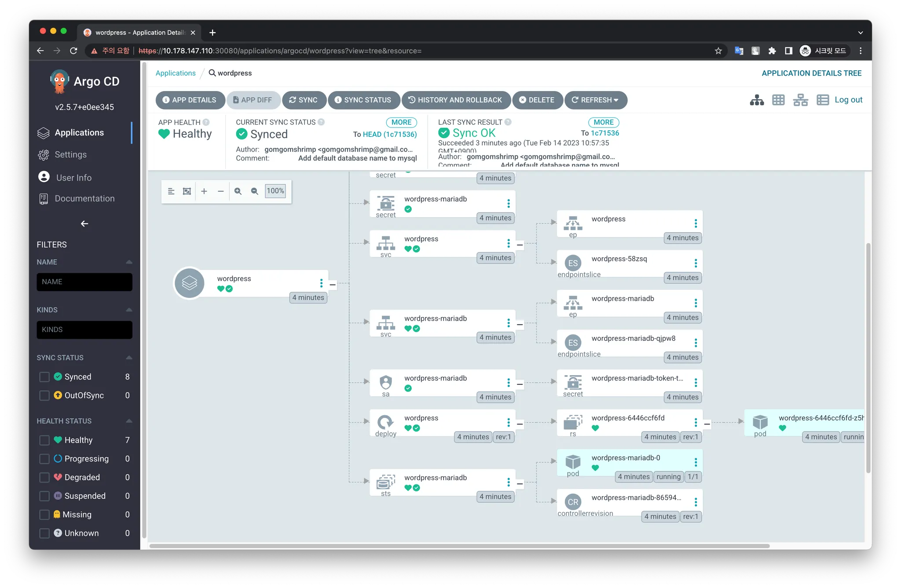Click the KINDS filter input field
The height and width of the screenshot is (588, 901).
pyautogui.click(x=84, y=330)
